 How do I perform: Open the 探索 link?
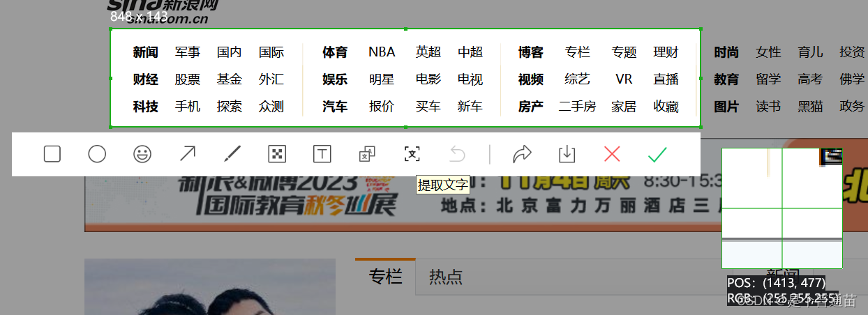click(x=230, y=107)
